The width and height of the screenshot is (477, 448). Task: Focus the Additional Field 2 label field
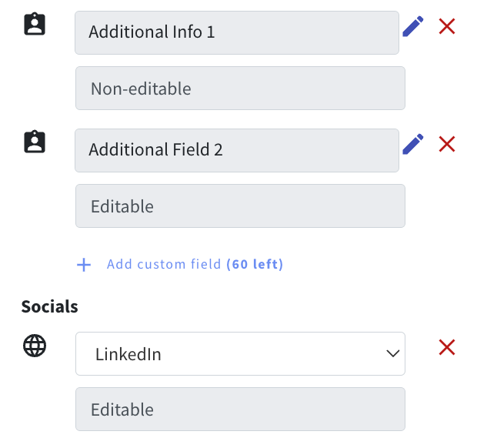[x=237, y=150]
